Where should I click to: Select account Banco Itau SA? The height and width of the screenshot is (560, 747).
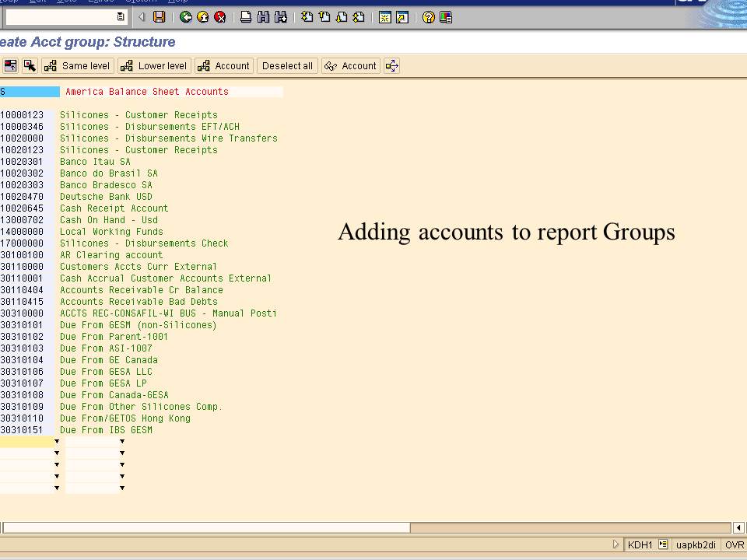pos(93,161)
